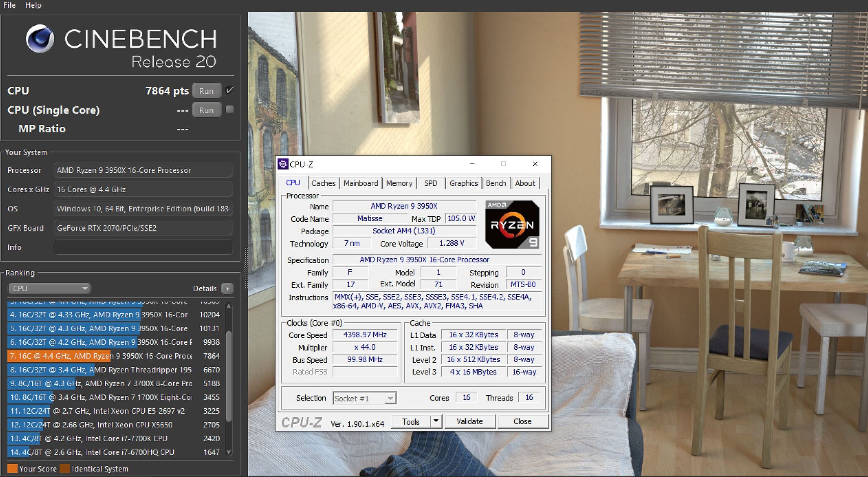
Task: Switch to the Memory tab in CPU-Z
Action: click(x=399, y=183)
